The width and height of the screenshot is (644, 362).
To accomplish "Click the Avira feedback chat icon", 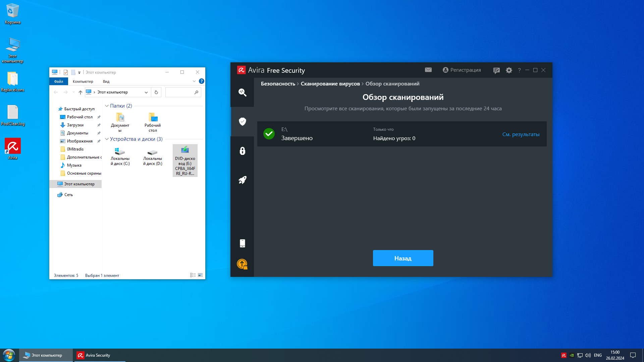I will tap(496, 70).
